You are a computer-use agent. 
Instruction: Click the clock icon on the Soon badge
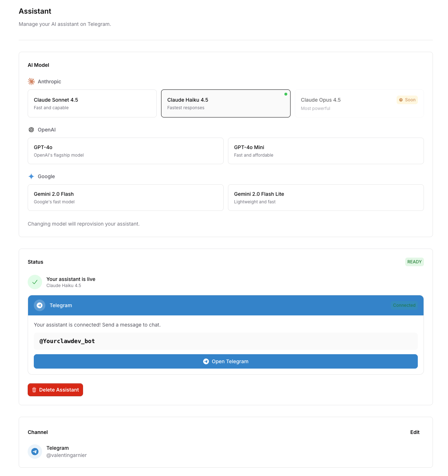(x=401, y=100)
